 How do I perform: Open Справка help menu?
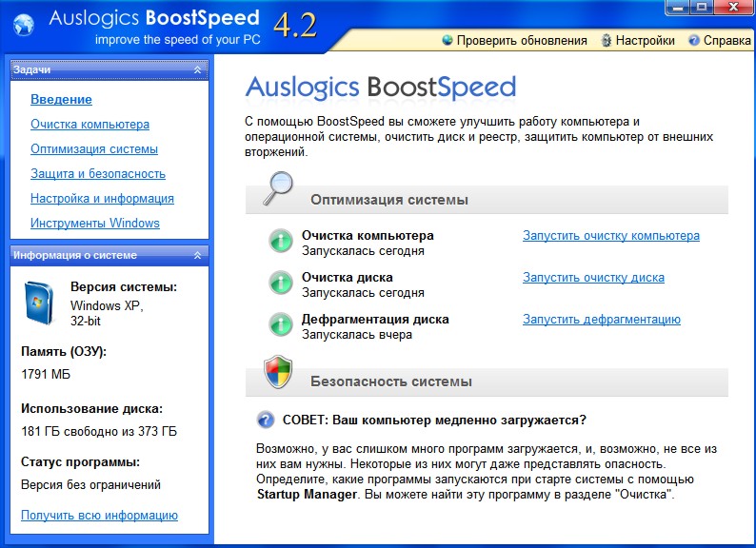pos(727,41)
